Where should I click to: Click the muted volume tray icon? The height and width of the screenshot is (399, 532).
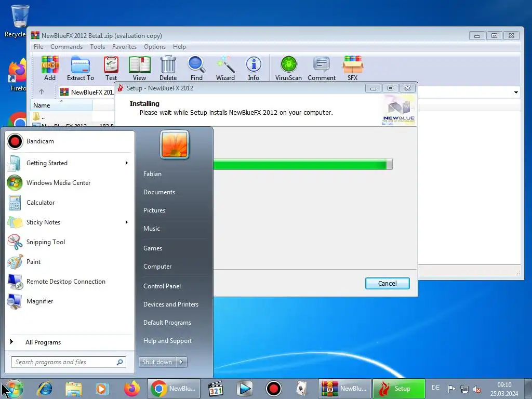point(477,389)
